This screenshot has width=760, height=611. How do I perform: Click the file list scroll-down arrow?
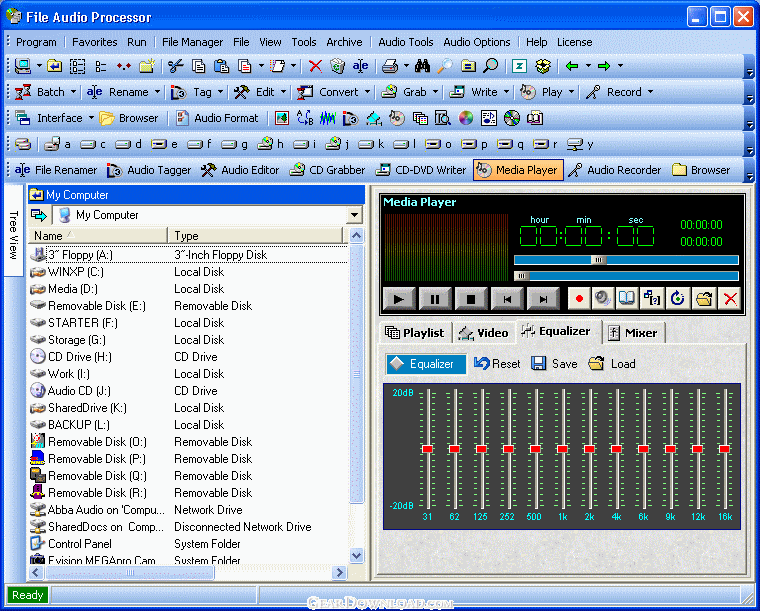(357, 556)
